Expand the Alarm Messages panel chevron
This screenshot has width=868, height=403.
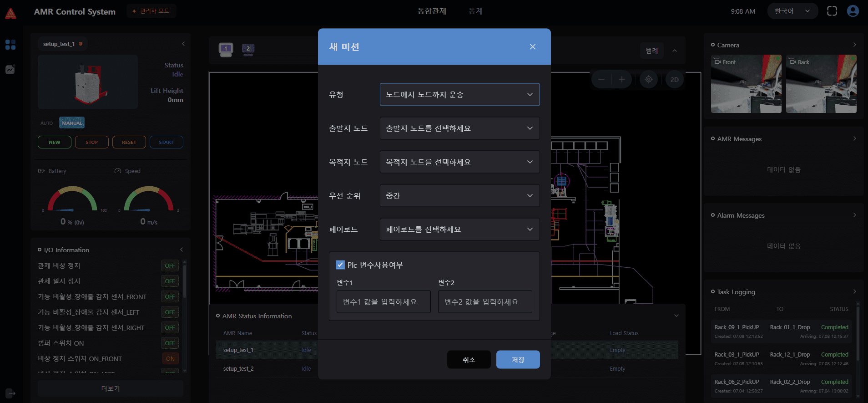point(854,215)
